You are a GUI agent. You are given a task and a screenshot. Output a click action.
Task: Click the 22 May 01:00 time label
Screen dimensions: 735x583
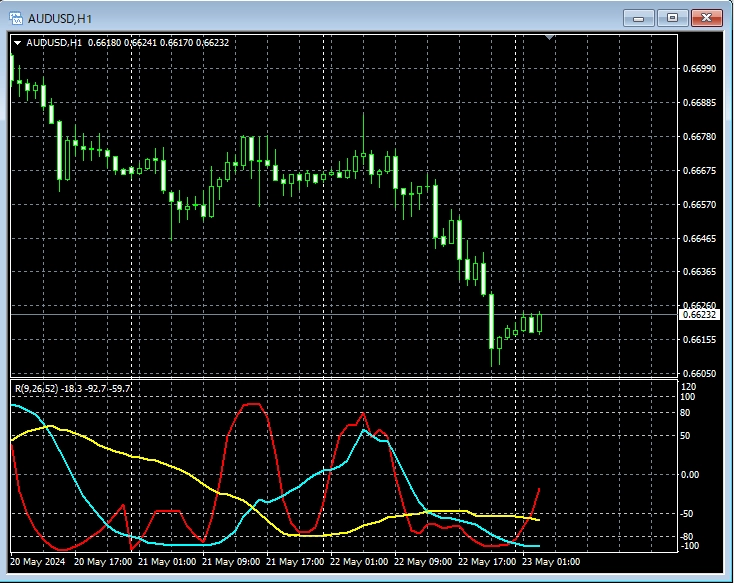click(x=358, y=562)
